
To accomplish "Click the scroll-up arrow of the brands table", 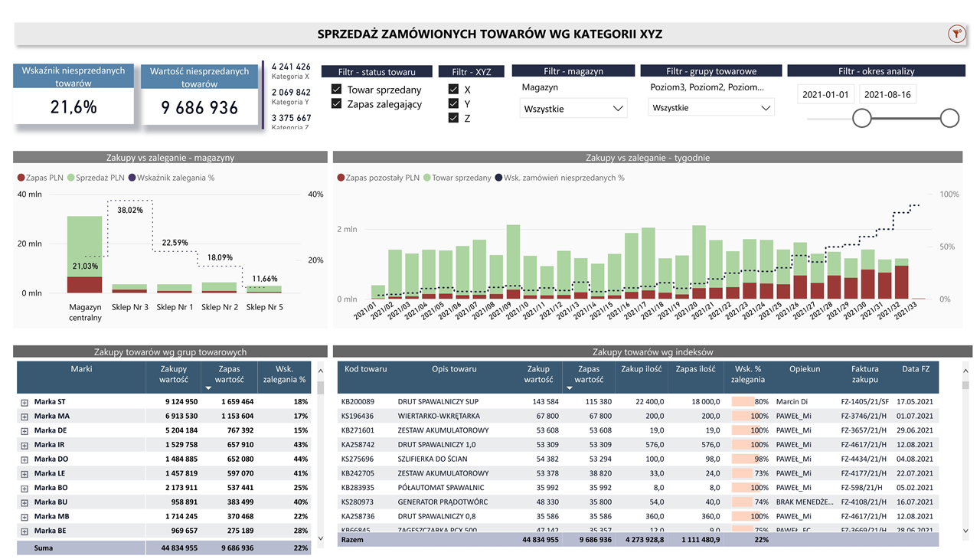I will 319,366.
